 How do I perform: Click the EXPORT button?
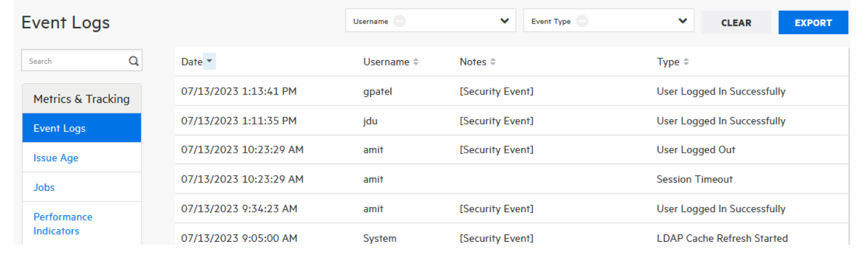click(x=813, y=23)
